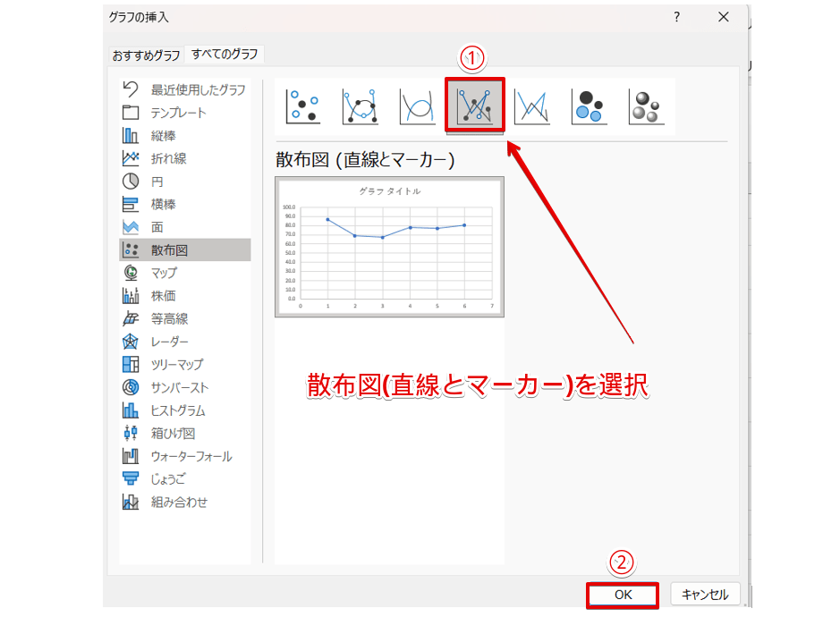Choose the 箱ひげ図 chart category
The height and width of the screenshot is (617, 840).
pyautogui.click(x=173, y=434)
